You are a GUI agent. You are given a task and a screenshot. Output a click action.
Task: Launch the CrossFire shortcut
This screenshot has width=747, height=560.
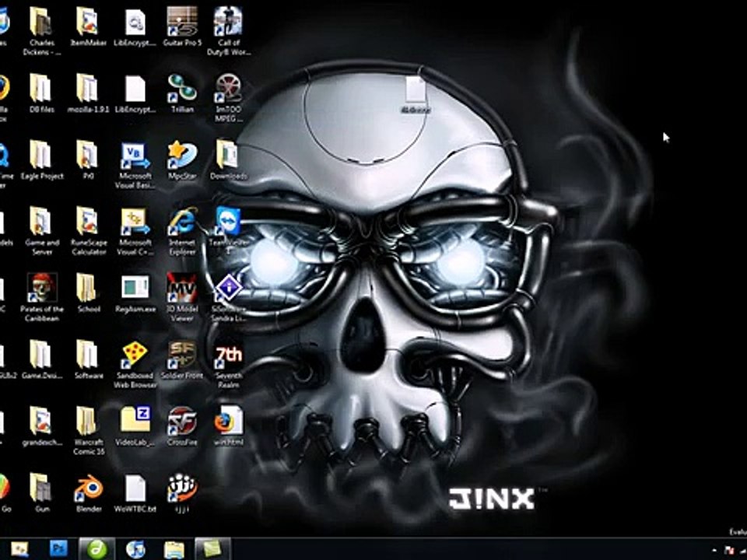[x=182, y=426]
